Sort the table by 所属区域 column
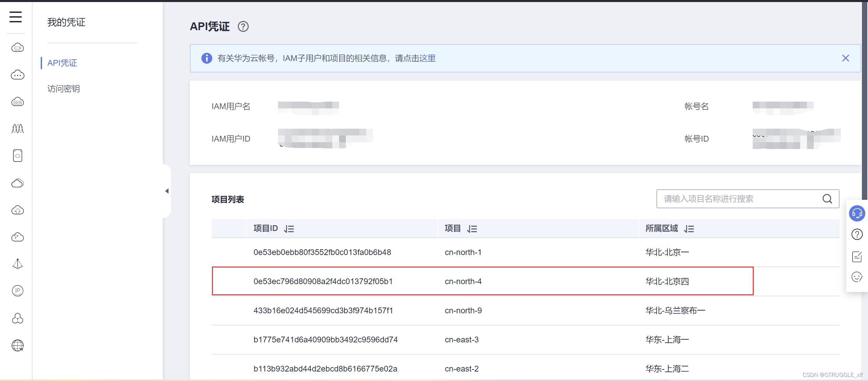868x381 pixels. point(689,229)
